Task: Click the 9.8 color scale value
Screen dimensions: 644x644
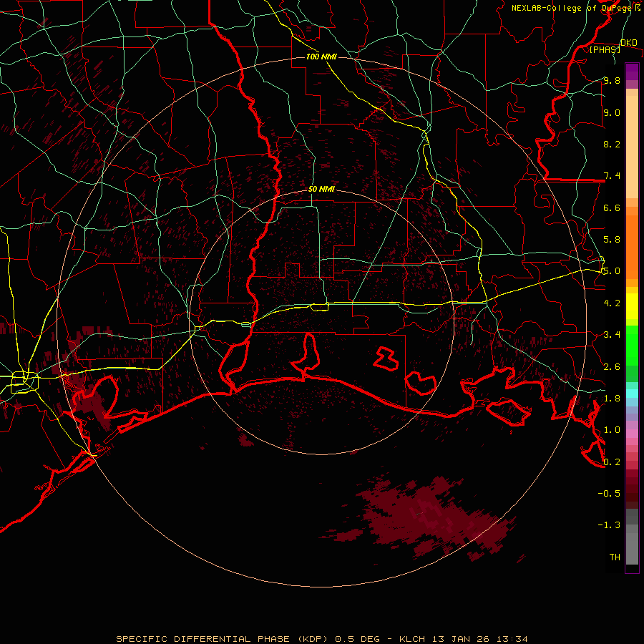Action: click(x=612, y=81)
